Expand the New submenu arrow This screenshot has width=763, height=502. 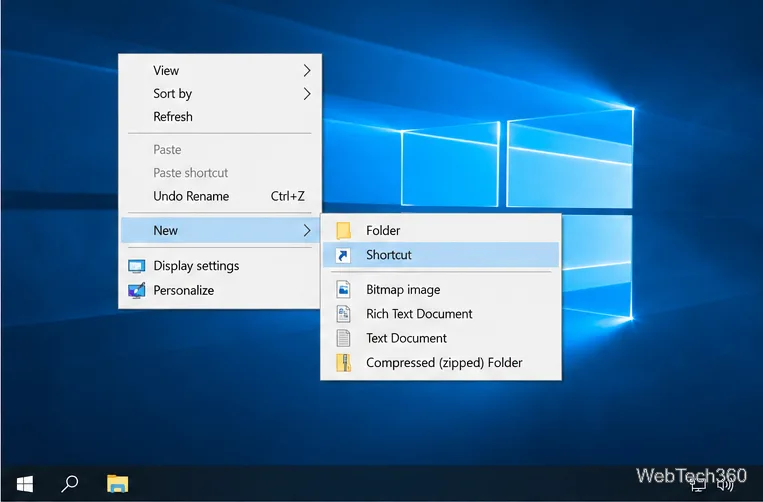(307, 231)
